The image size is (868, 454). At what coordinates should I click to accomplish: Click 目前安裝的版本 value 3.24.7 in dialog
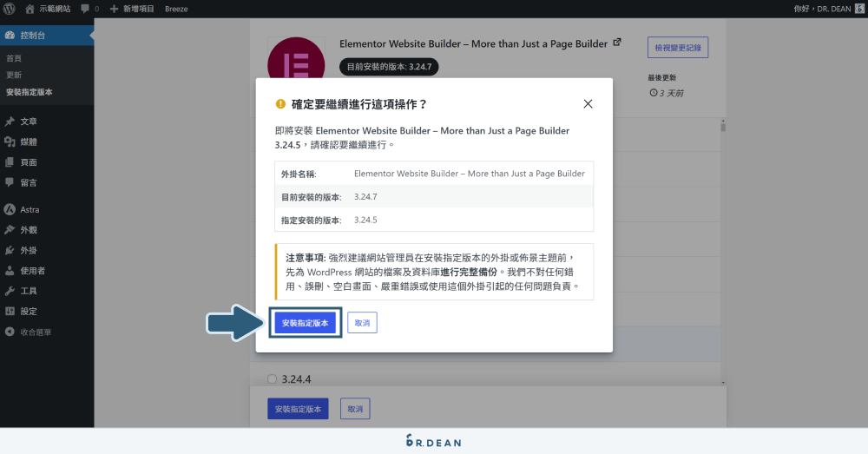[x=365, y=196]
